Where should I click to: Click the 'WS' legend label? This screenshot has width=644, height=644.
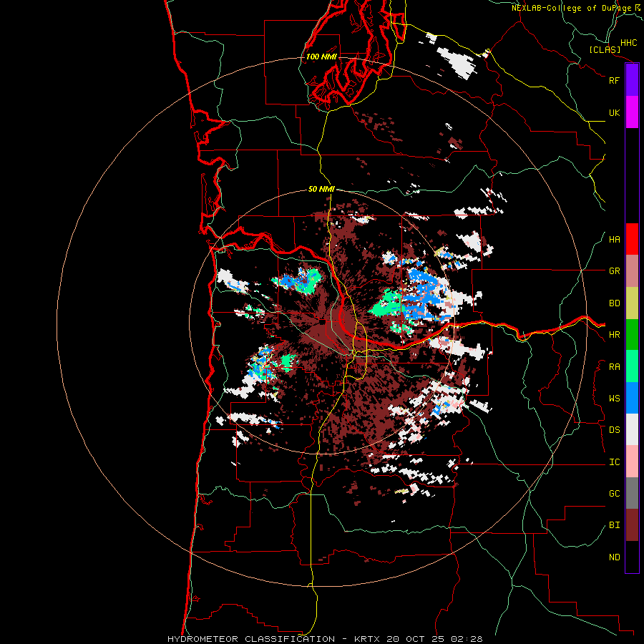pos(614,399)
